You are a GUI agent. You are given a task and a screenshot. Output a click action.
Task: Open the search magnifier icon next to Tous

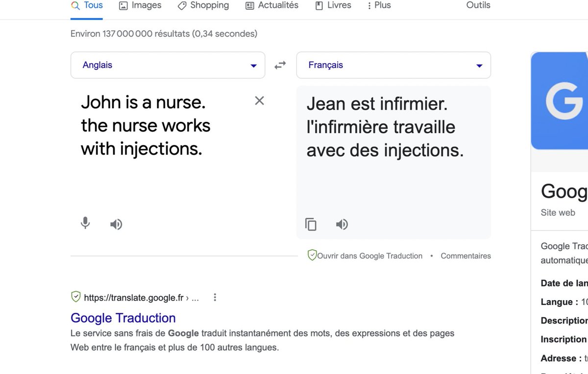pos(74,5)
